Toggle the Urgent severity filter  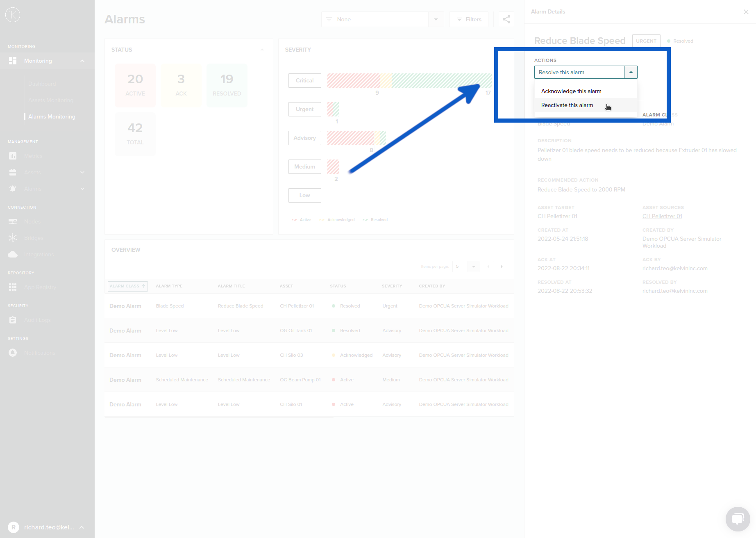tap(304, 109)
